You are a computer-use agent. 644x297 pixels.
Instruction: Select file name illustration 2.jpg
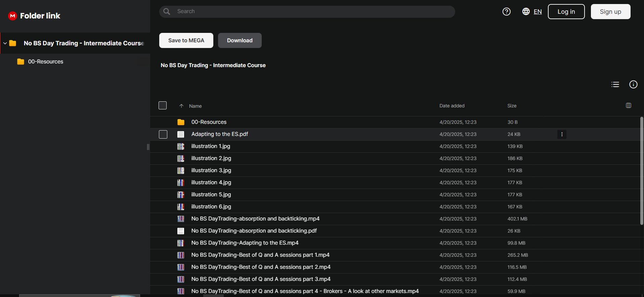tap(211, 158)
